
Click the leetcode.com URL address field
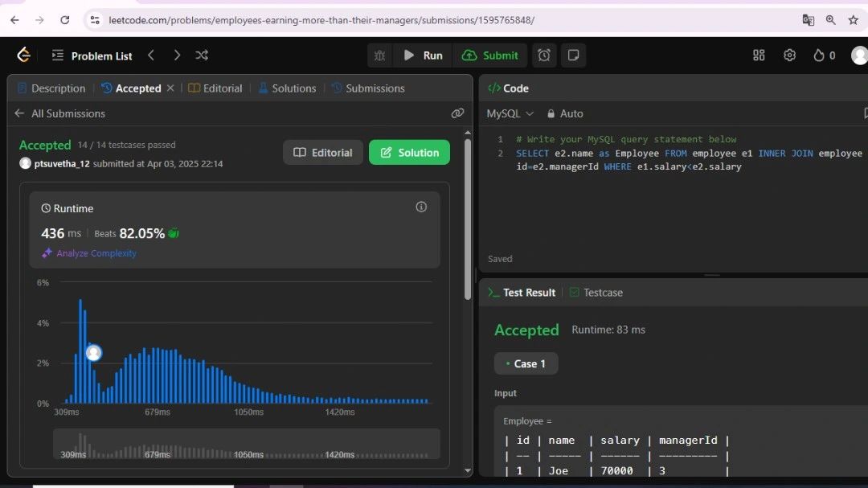(321, 20)
